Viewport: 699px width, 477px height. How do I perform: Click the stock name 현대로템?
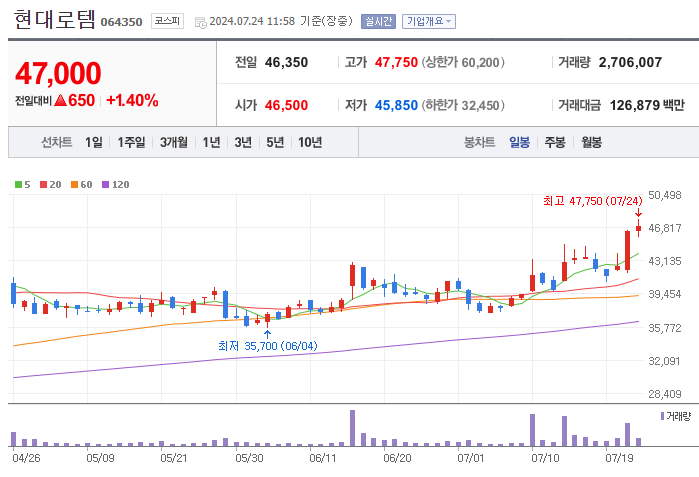tap(55, 20)
